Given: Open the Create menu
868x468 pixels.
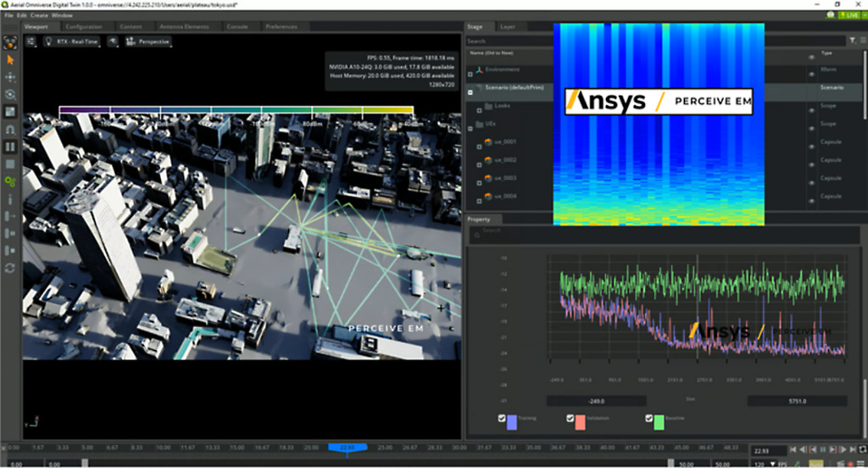Looking at the screenshot, I should (x=39, y=15).
